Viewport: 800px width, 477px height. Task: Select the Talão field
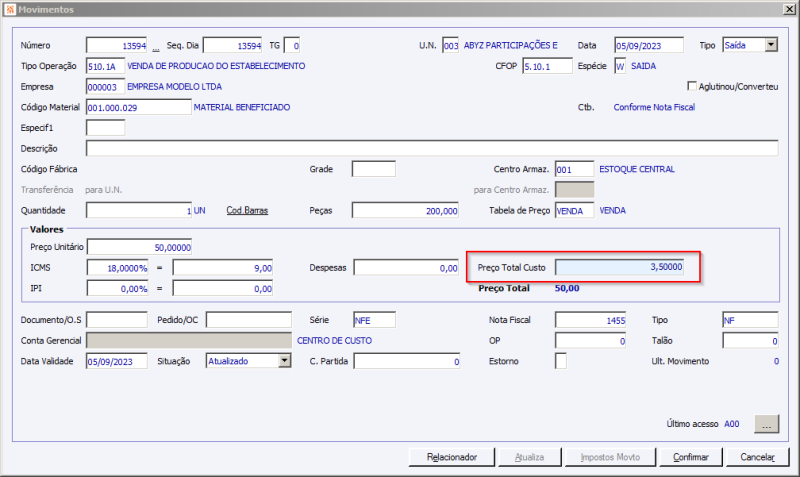click(751, 340)
